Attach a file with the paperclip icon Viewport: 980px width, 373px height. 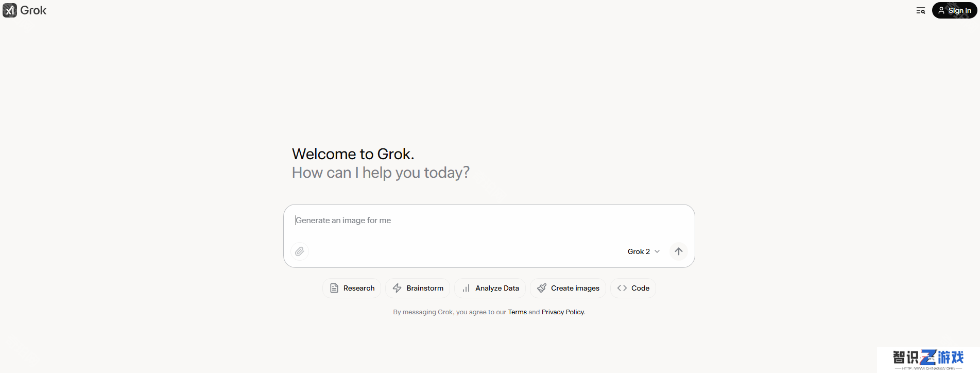pyautogui.click(x=300, y=251)
